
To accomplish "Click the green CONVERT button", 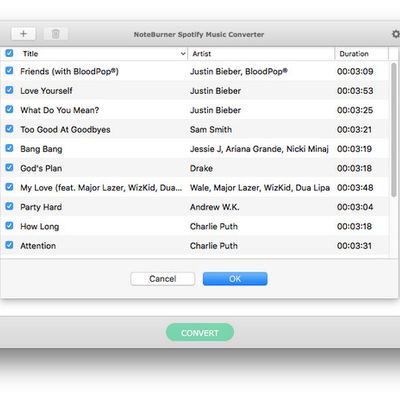I will [200, 333].
